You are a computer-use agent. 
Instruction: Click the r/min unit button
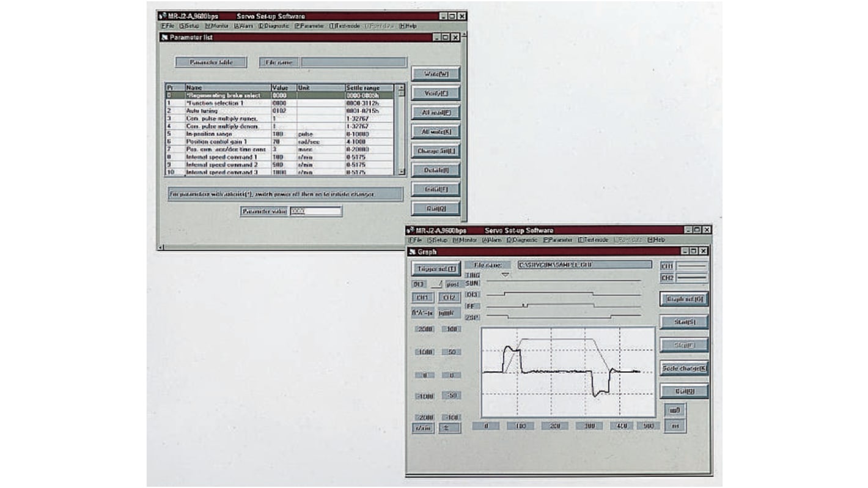click(422, 428)
